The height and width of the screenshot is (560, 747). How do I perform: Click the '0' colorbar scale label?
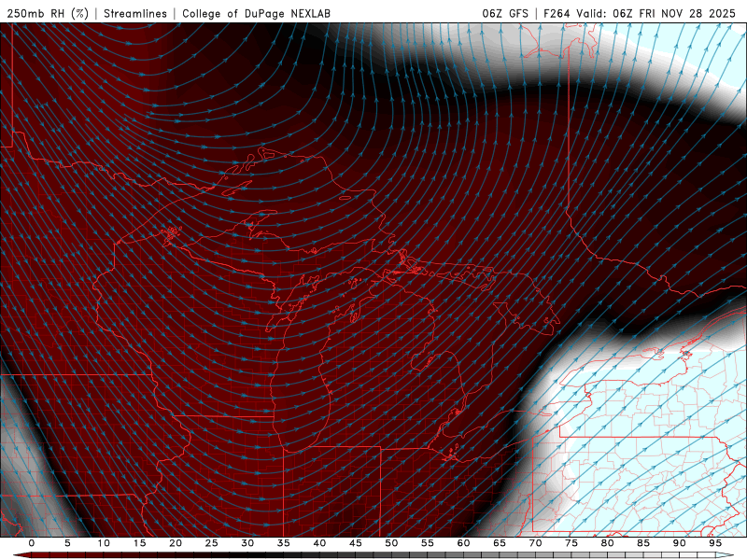click(32, 543)
